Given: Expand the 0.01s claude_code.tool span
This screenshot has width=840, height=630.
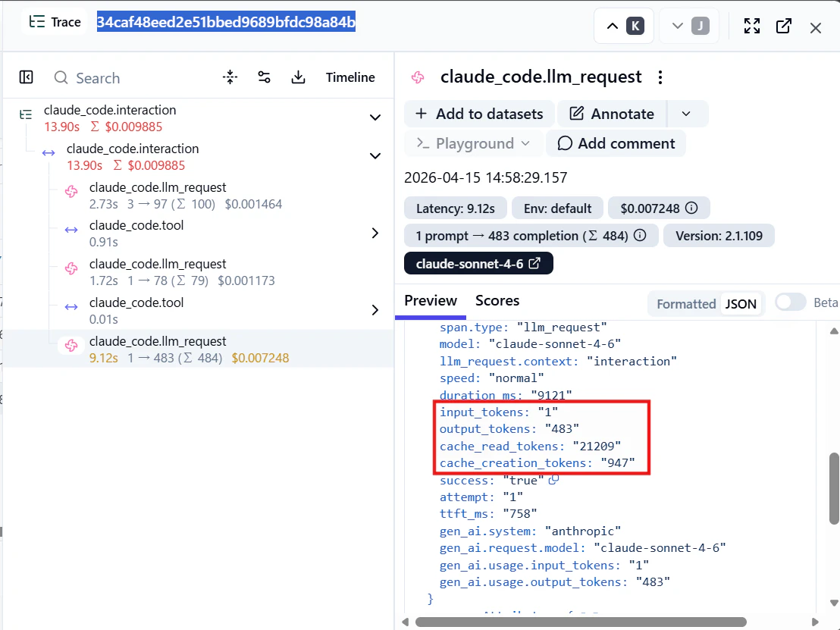Looking at the screenshot, I should 375,310.
